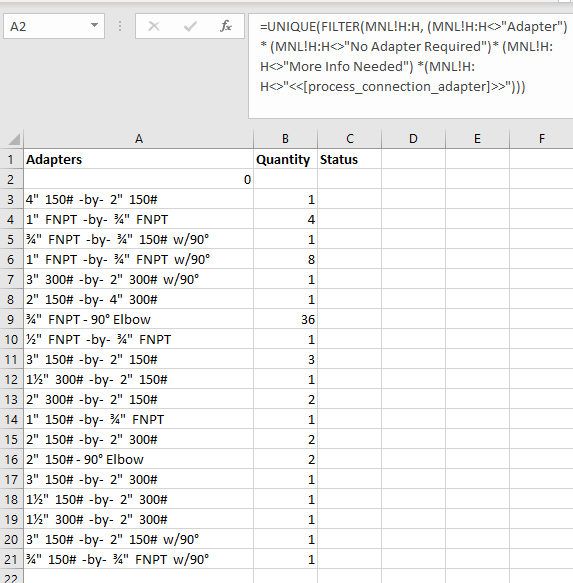
Task: Select row 2 header
Action: (x=12, y=179)
